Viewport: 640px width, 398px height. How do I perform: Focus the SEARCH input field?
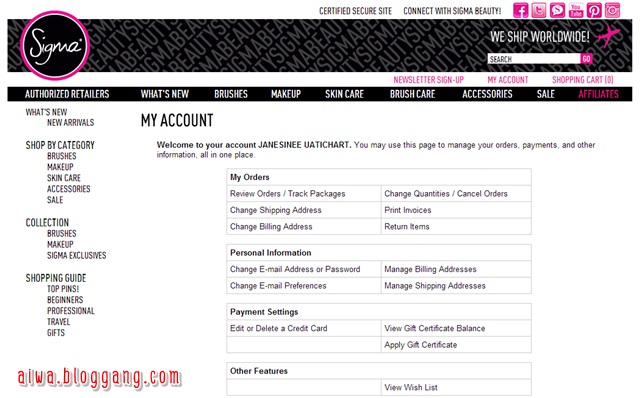[x=534, y=59]
